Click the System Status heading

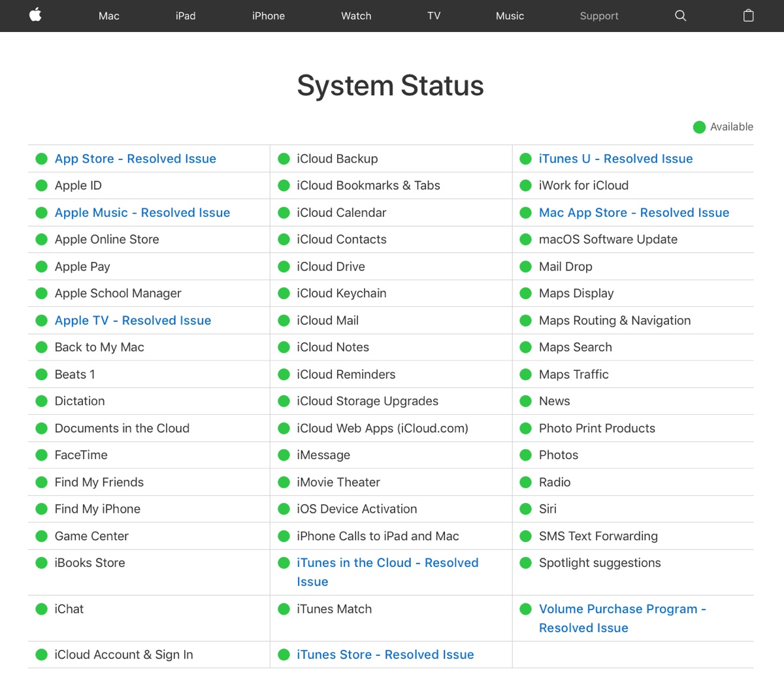(x=390, y=86)
